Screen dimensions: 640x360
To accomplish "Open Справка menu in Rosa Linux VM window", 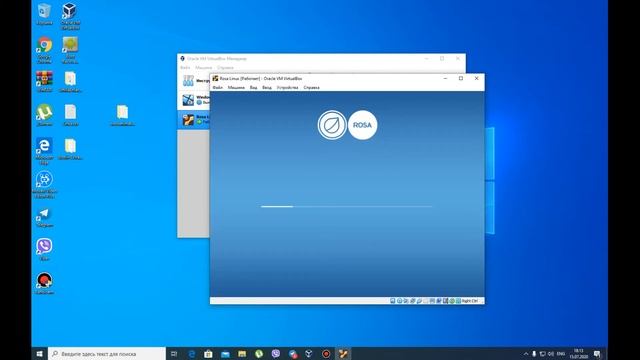I will point(311,87).
